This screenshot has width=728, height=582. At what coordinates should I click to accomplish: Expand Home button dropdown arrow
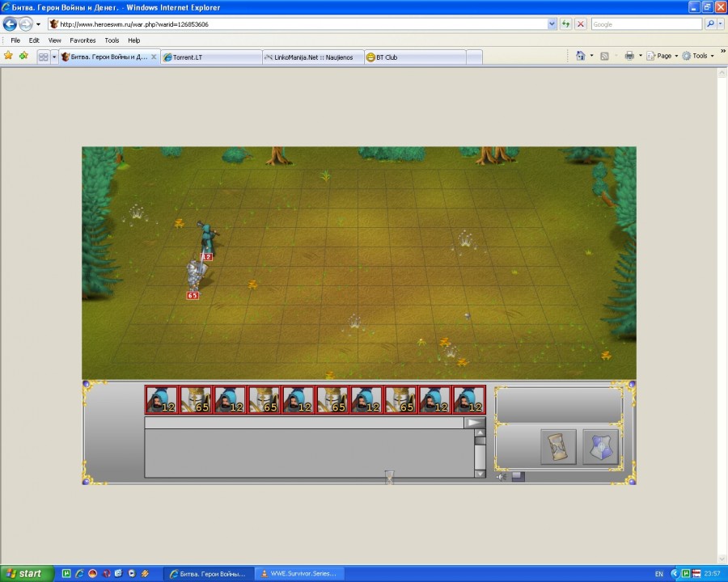coord(591,56)
